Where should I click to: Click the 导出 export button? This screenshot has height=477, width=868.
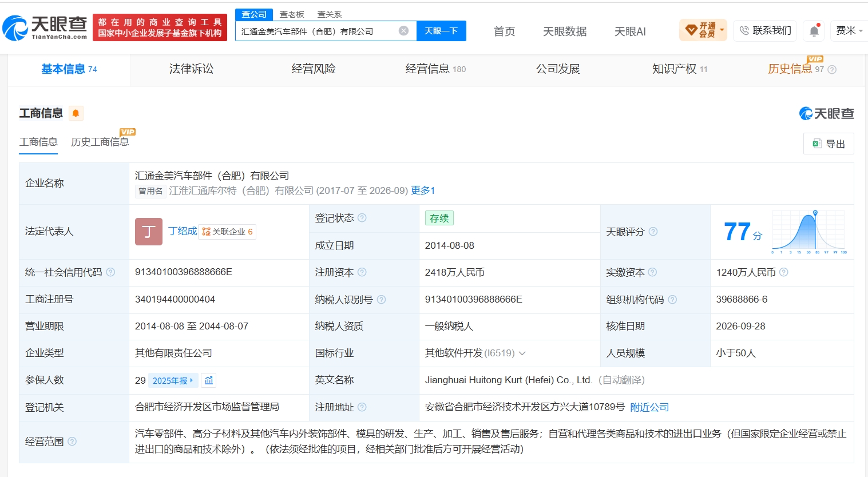pyautogui.click(x=829, y=144)
